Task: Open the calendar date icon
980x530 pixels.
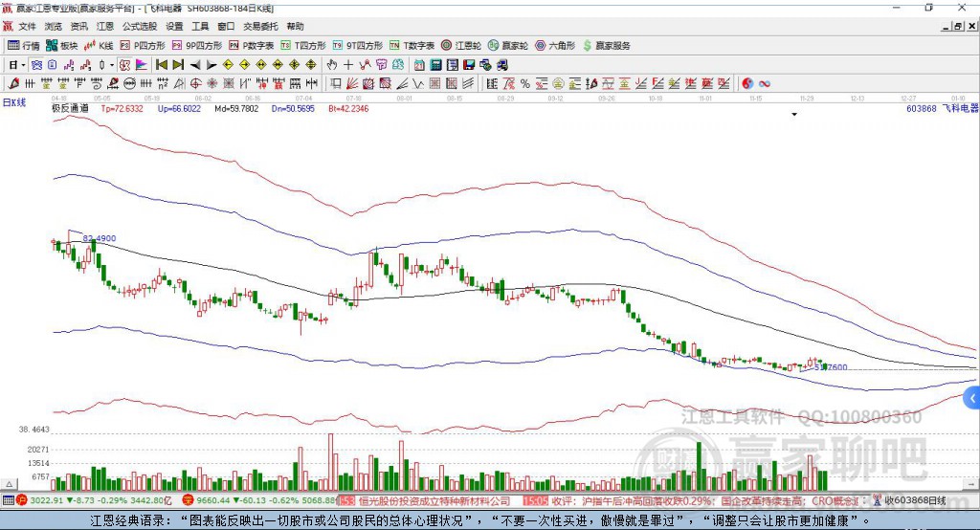Action: pos(419,65)
